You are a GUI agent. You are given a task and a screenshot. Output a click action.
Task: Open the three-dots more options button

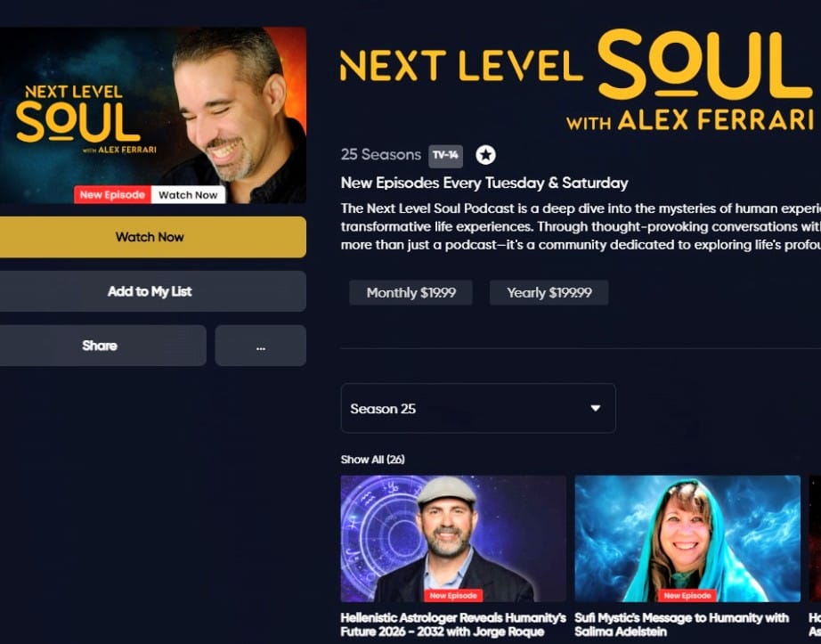[x=260, y=346]
